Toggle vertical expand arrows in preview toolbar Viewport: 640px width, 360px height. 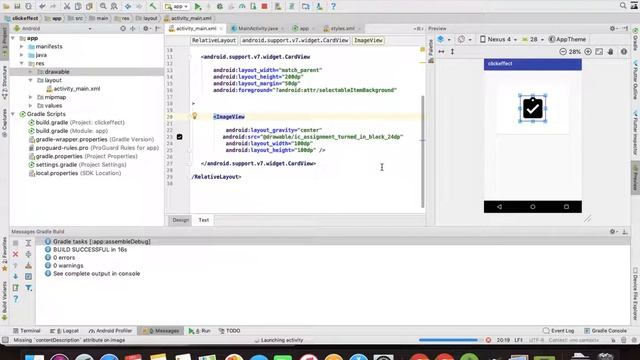452,51
